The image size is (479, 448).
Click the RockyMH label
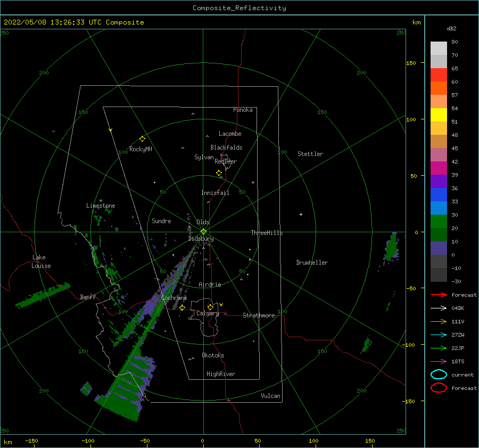[141, 149]
